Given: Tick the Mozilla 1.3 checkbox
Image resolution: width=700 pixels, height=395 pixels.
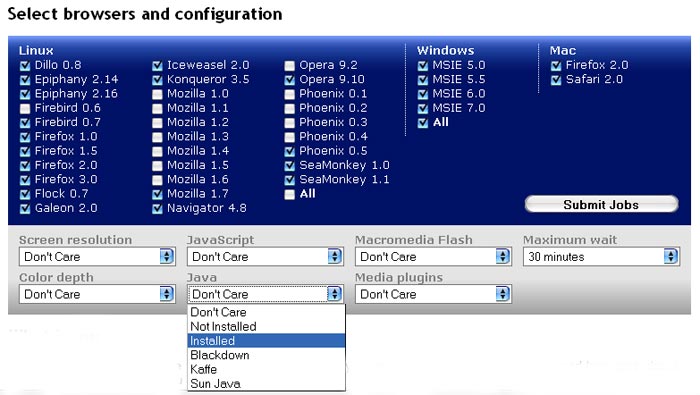Looking at the screenshot, I should click(x=157, y=137).
